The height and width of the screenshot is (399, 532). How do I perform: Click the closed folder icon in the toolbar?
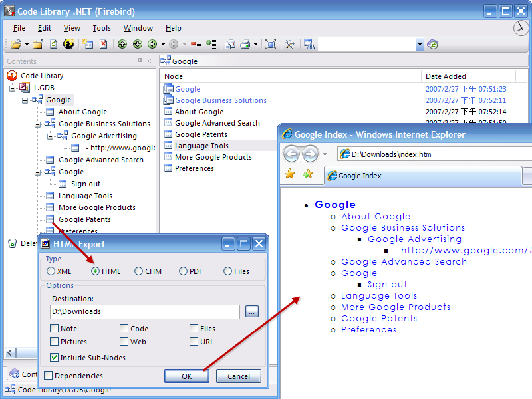point(38,44)
